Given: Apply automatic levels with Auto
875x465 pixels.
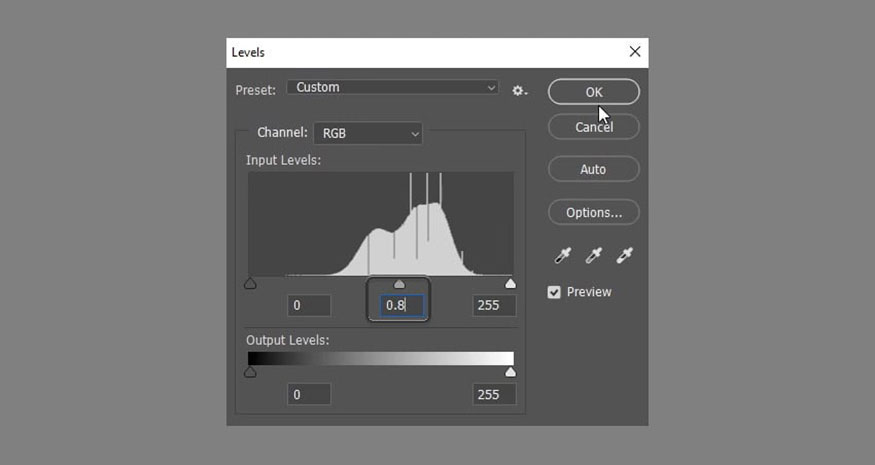Looking at the screenshot, I should pyautogui.click(x=594, y=169).
